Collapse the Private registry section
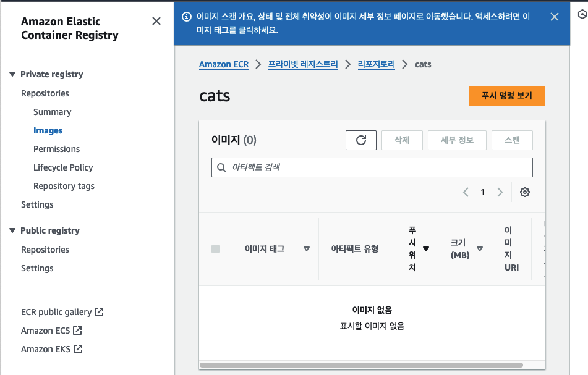588x375 pixels. 12,74
